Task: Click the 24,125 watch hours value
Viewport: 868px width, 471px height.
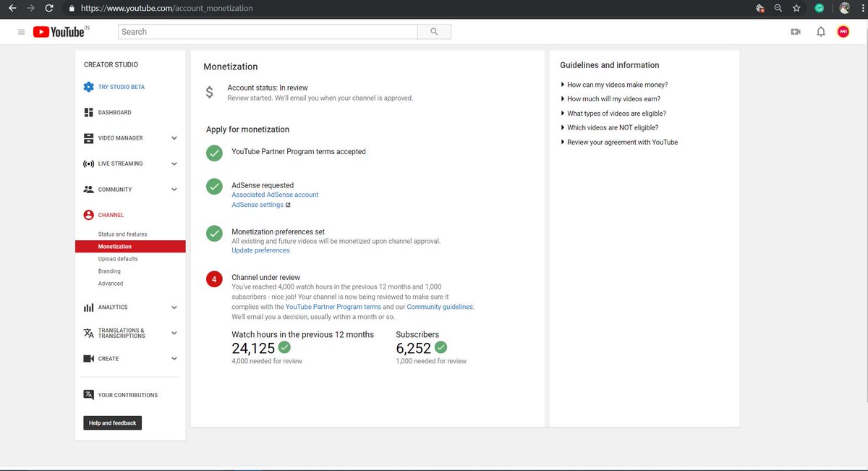Action: [x=253, y=348]
